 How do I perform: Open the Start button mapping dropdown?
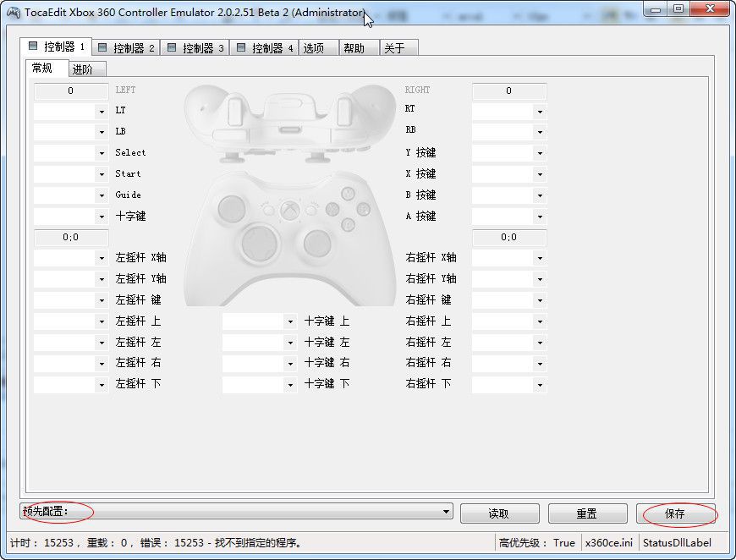pyautogui.click(x=71, y=174)
